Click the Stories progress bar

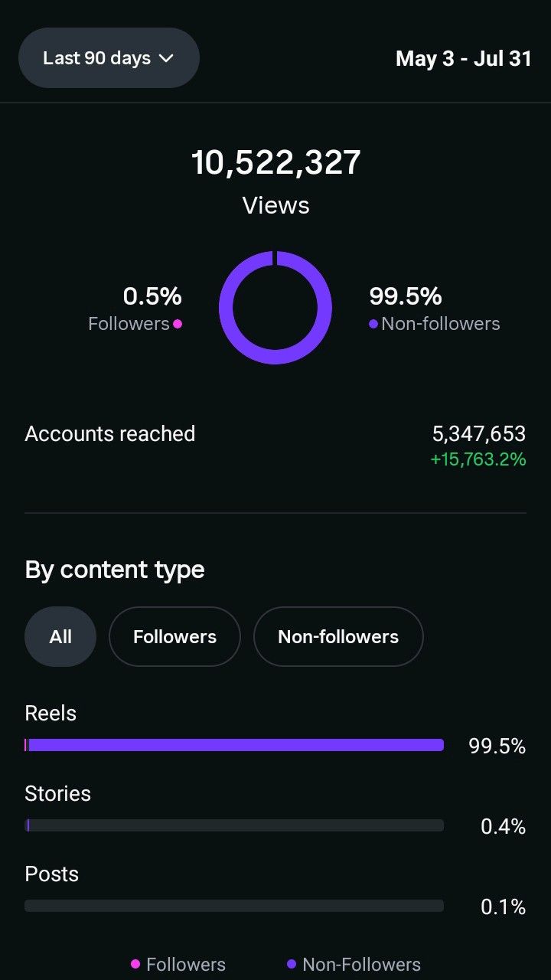point(234,825)
